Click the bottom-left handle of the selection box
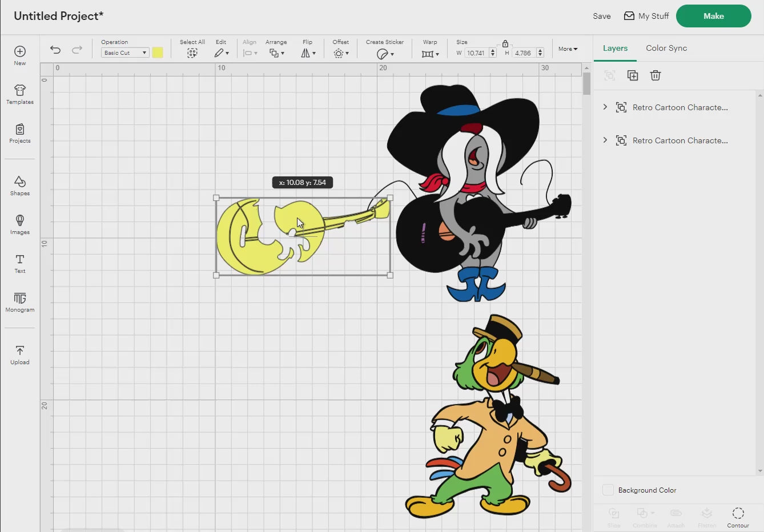 216,275
